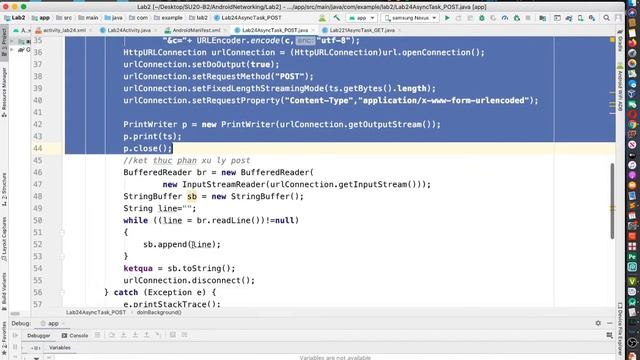
Task: Open the Debug panel settings gear
Action: click(x=598, y=323)
